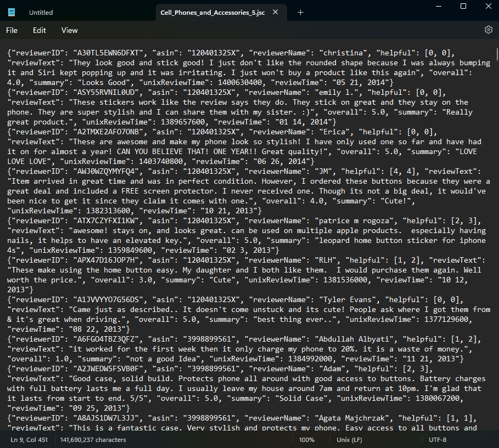499x448 pixels.
Task: Click the vertical scrollbar on the right
Action: point(496,55)
